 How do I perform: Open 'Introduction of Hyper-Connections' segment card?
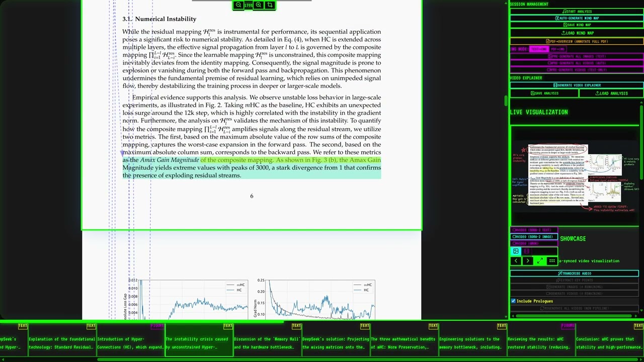click(130, 340)
